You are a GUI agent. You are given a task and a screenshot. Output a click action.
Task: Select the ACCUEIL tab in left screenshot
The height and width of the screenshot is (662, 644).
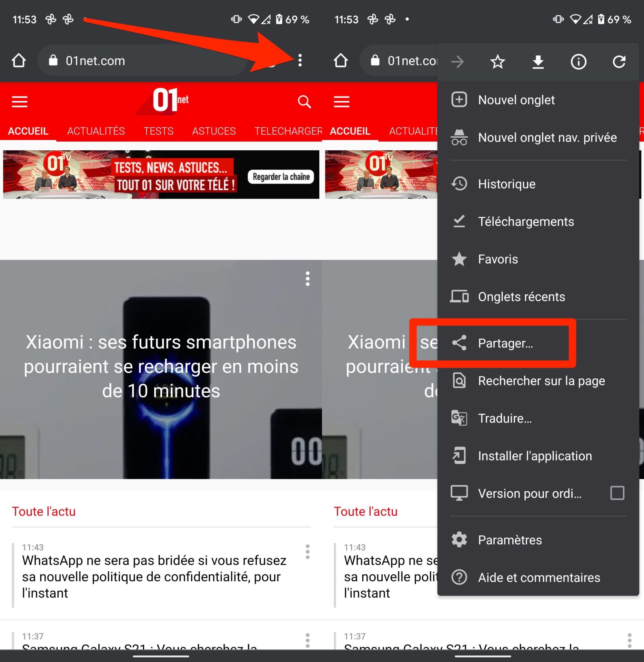[28, 131]
